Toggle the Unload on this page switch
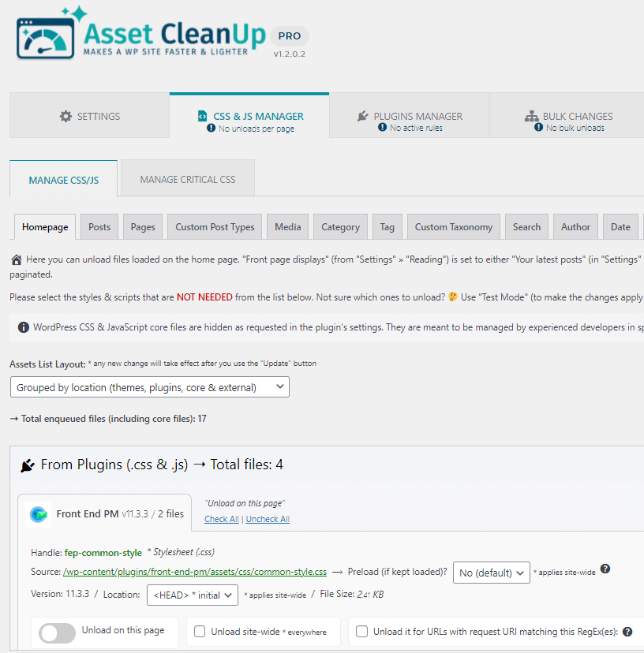Viewport: 644px width, 653px height. [58, 632]
